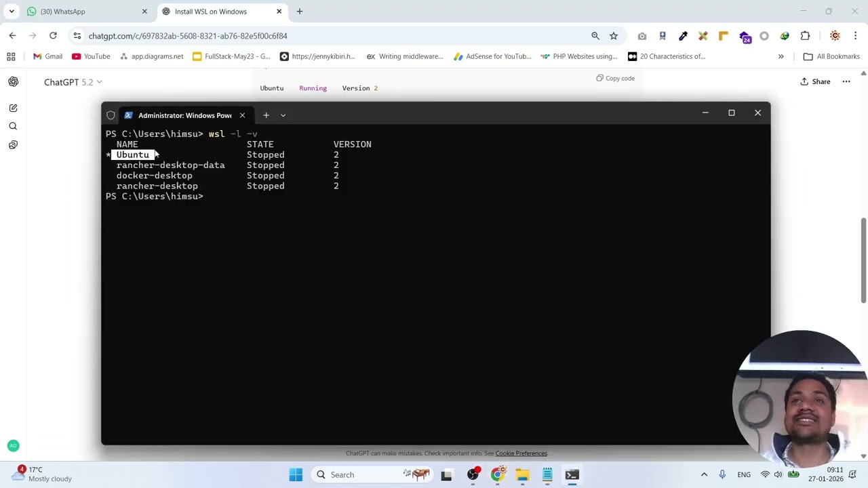Open ChatGPT logo in sidebar
868x488 pixels.
[x=13, y=82]
